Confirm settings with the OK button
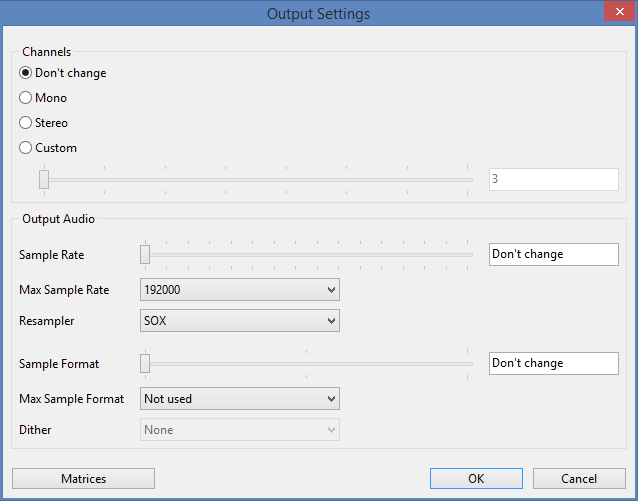638x501 pixels. tap(476, 479)
